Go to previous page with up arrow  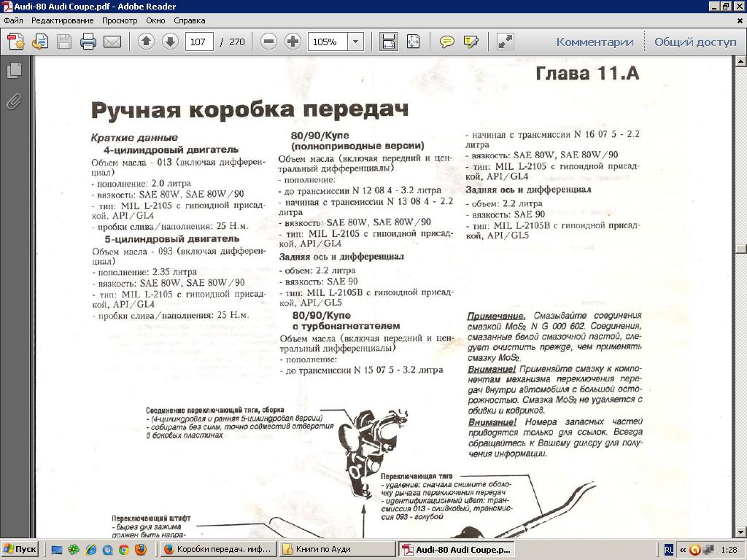pyautogui.click(x=146, y=42)
